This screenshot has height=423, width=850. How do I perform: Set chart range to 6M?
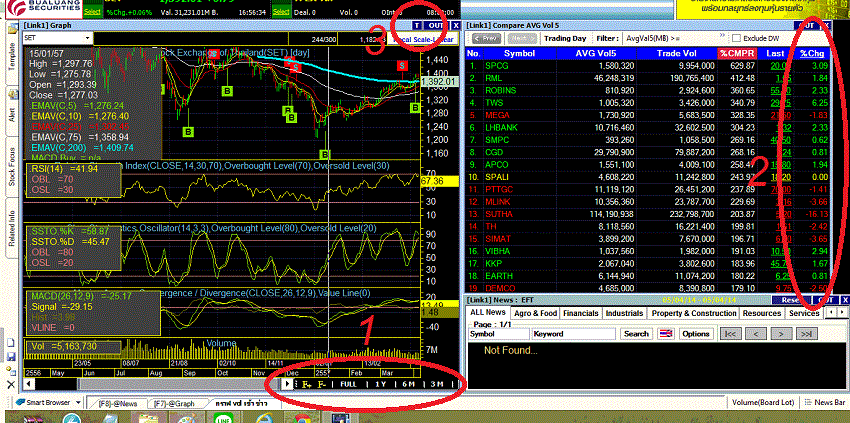tap(408, 384)
